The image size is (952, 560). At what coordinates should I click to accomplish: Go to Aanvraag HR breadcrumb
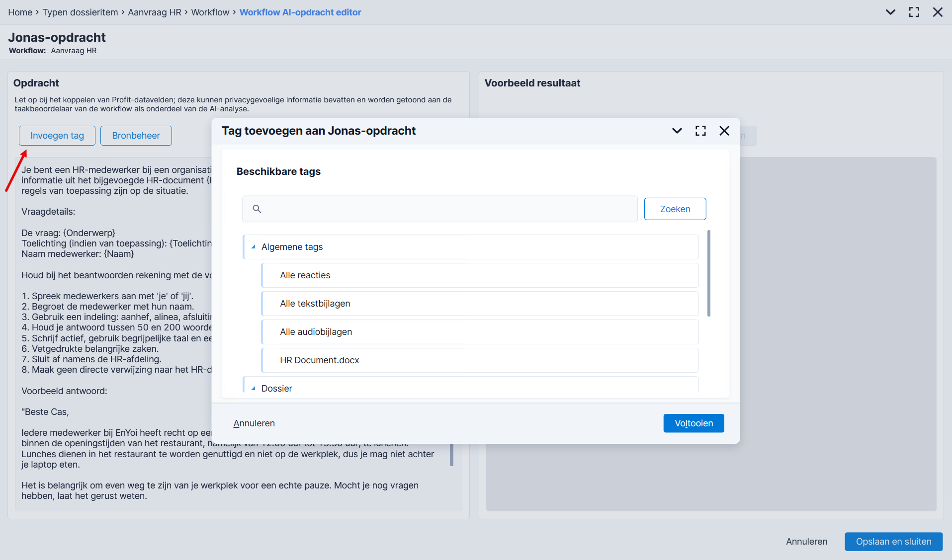click(x=155, y=12)
